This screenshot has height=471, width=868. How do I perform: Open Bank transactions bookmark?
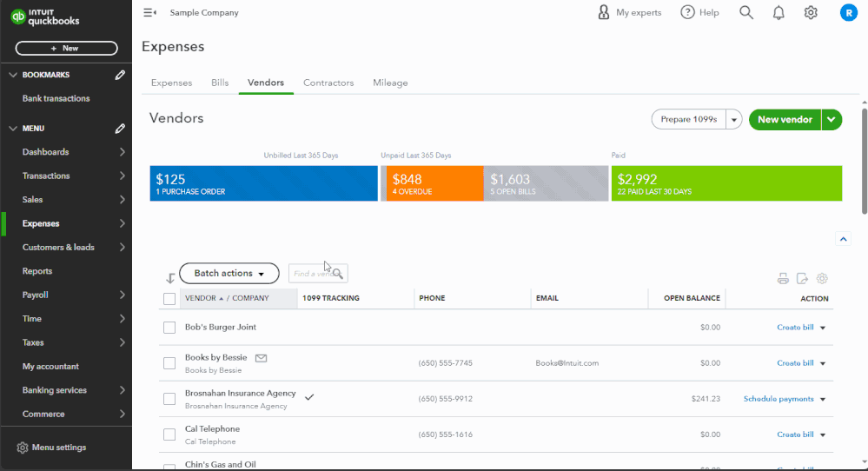56,98
